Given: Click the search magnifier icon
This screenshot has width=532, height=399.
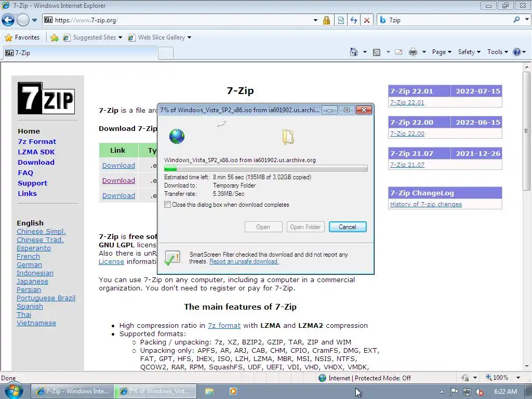Looking at the screenshot, I should 517,20.
